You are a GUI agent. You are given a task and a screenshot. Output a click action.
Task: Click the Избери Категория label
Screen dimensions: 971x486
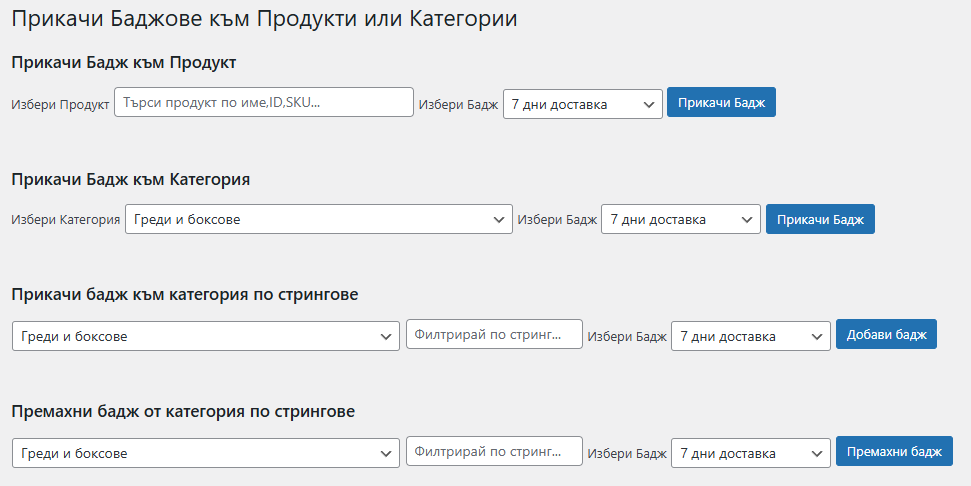66,219
